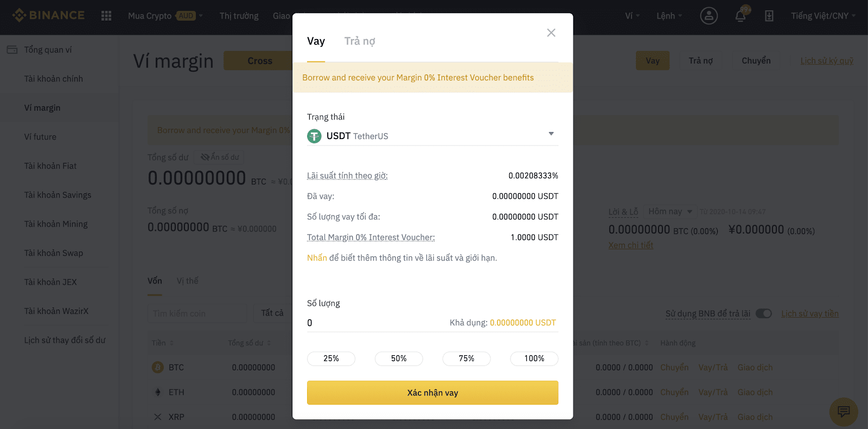Viewport: 868px width, 429px height.
Task: Confirm borrow with Xác nhận vay
Action: pyautogui.click(x=432, y=393)
